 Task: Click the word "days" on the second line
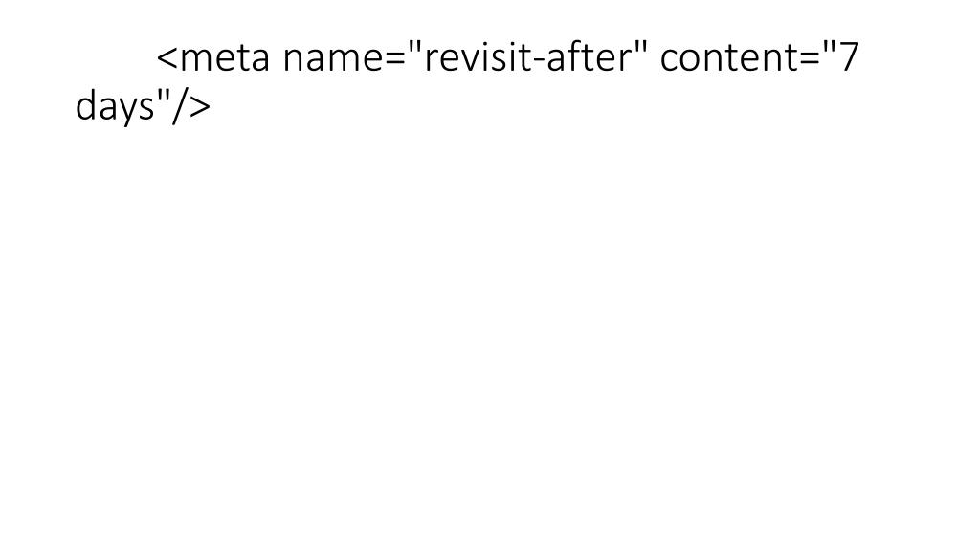click(115, 106)
